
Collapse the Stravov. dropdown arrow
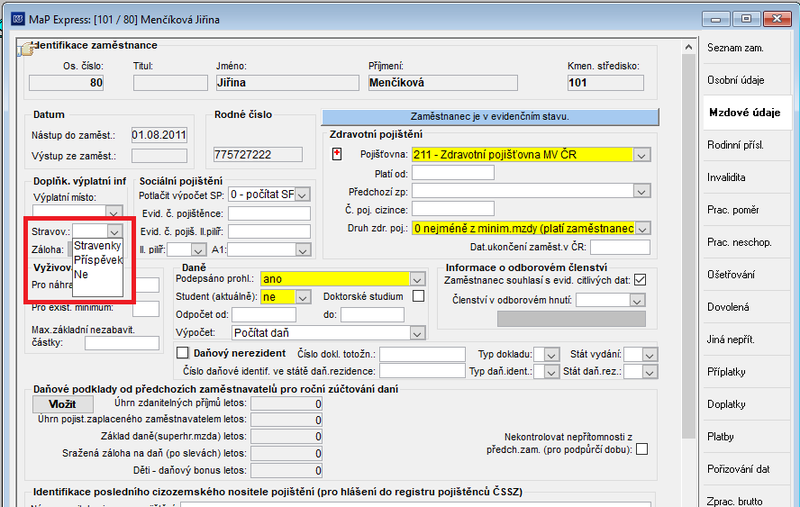pyautogui.click(x=115, y=232)
